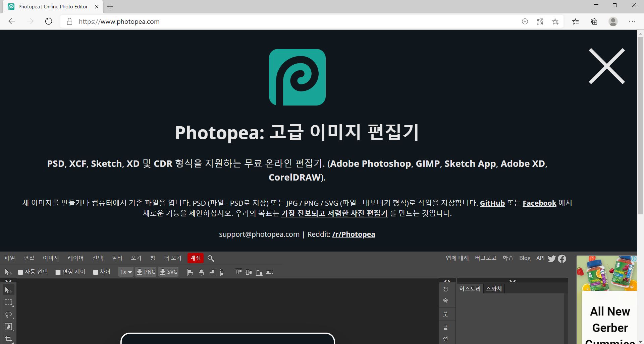Screen dimensions: 644x344
Task: Select the Crop tool
Action: 8,339
